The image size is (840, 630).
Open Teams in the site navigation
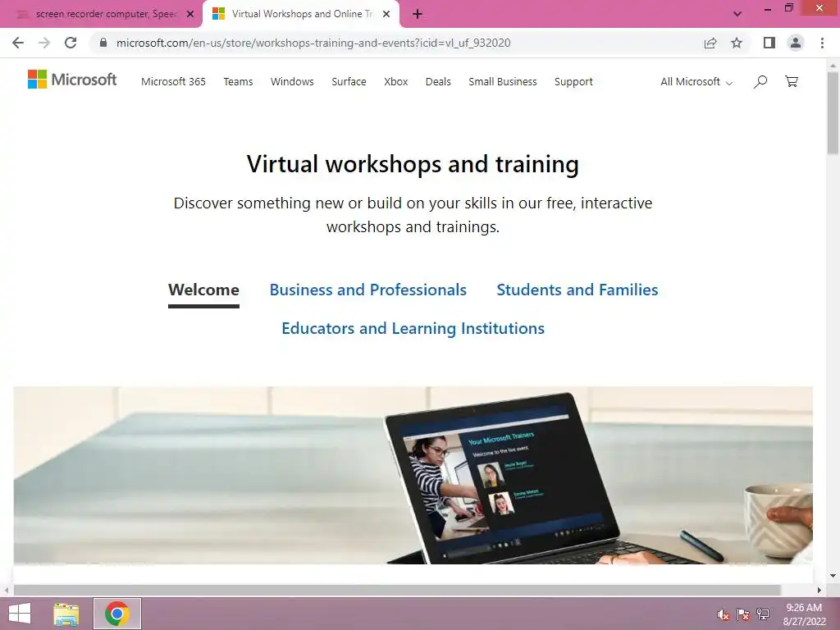(238, 81)
